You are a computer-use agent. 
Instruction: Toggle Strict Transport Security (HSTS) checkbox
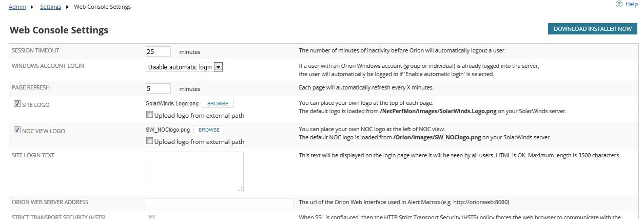(x=151, y=217)
